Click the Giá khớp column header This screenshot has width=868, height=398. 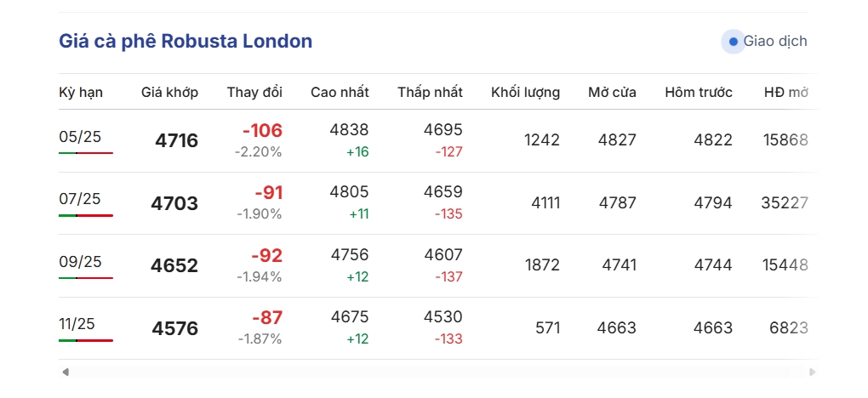(169, 92)
